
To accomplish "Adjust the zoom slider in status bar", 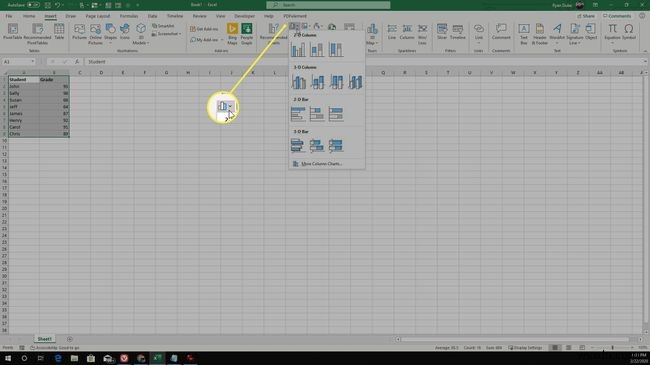I will (x=612, y=348).
